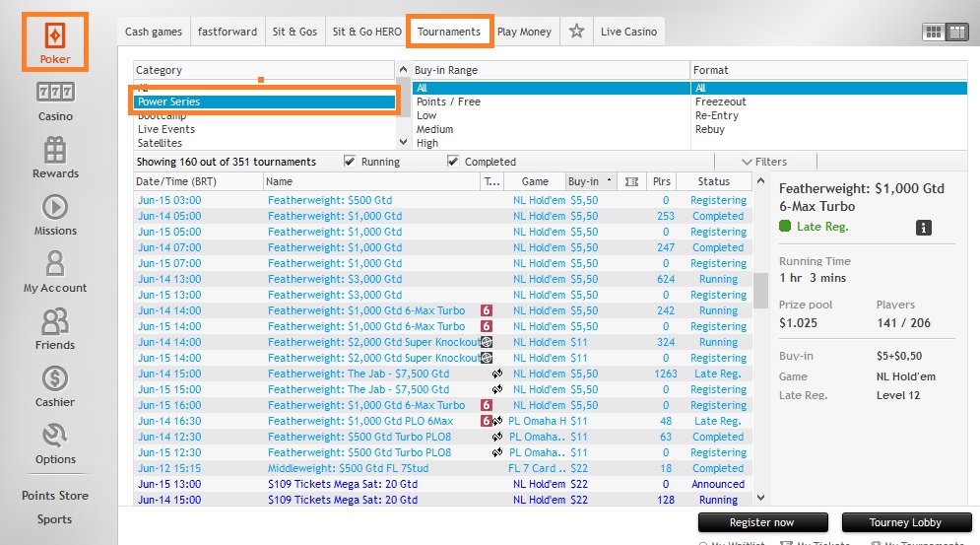Click 6-Max icon on Jun-15 16:00 row
Screen dimensions: 980x545
point(487,405)
